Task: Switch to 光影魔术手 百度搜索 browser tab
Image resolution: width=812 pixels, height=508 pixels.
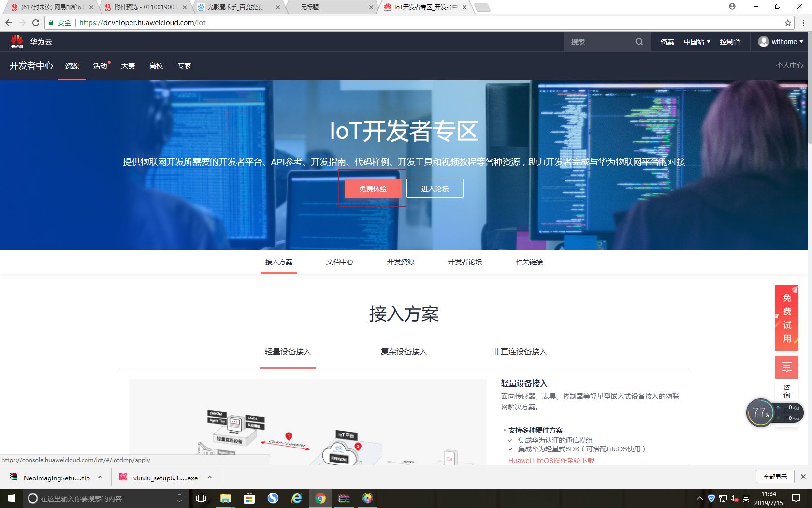Action: (x=238, y=7)
